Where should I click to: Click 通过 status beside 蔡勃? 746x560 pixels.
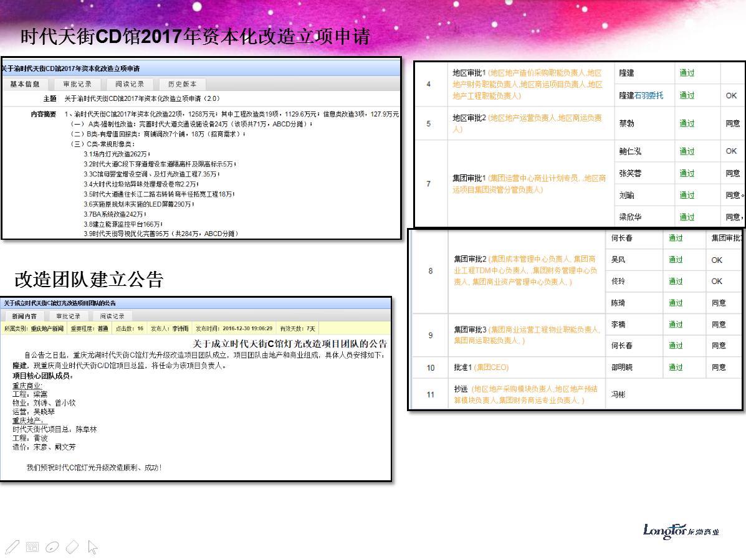[687, 123]
